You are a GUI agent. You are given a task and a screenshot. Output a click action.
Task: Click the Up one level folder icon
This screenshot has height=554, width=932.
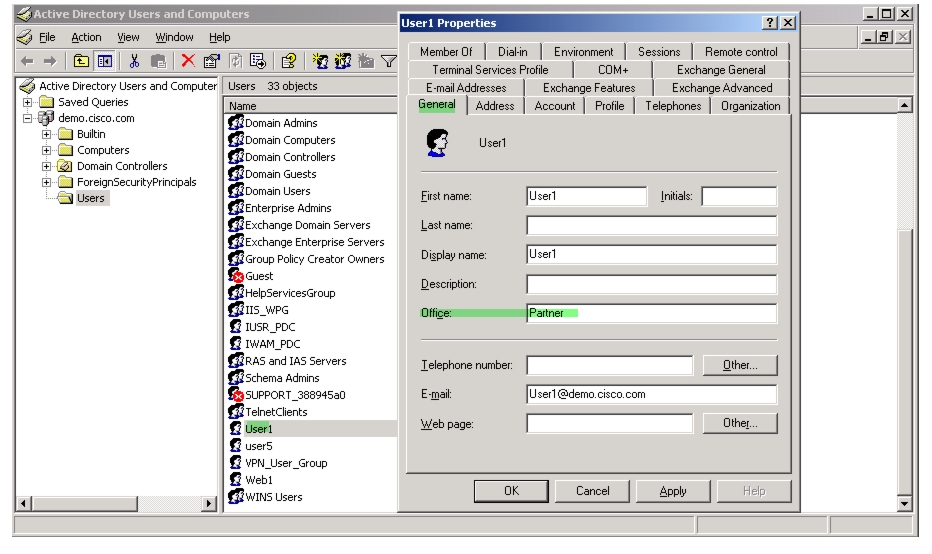(x=81, y=61)
